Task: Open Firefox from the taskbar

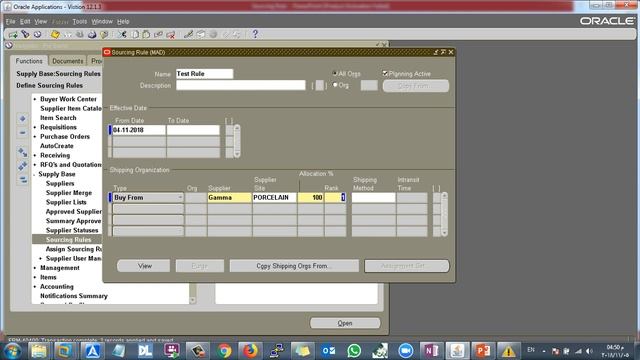Action: (x=250, y=351)
